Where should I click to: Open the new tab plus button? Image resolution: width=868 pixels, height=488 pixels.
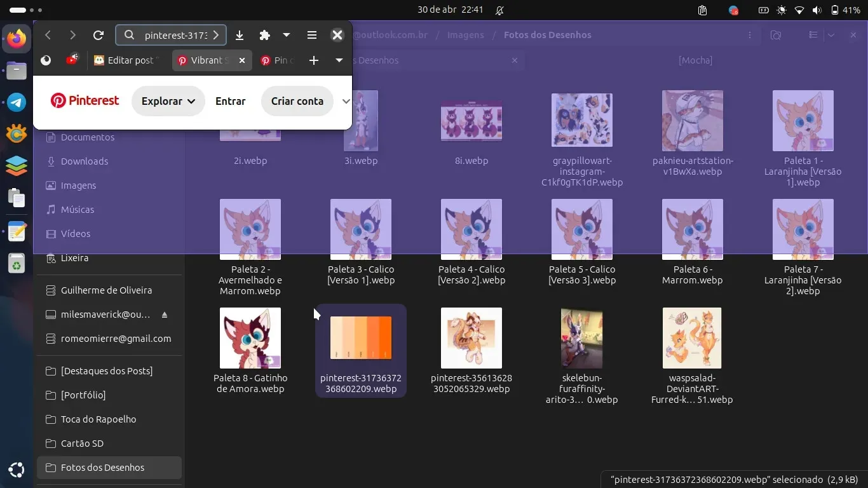pos(313,60)
